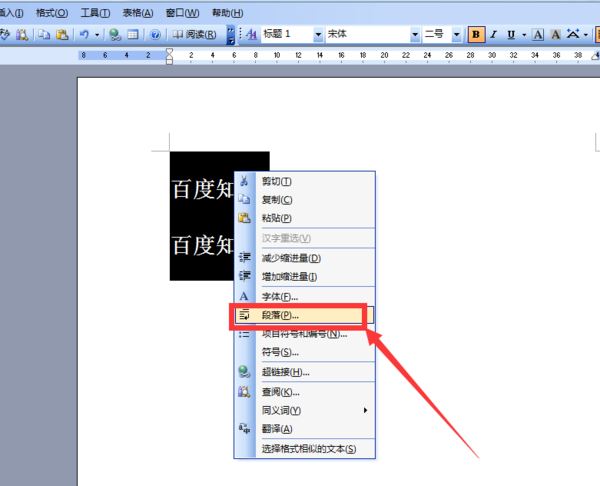Screen dimensions: 600x486
Task: Click the selected first line 百度知 text
Action: (203, 189)
